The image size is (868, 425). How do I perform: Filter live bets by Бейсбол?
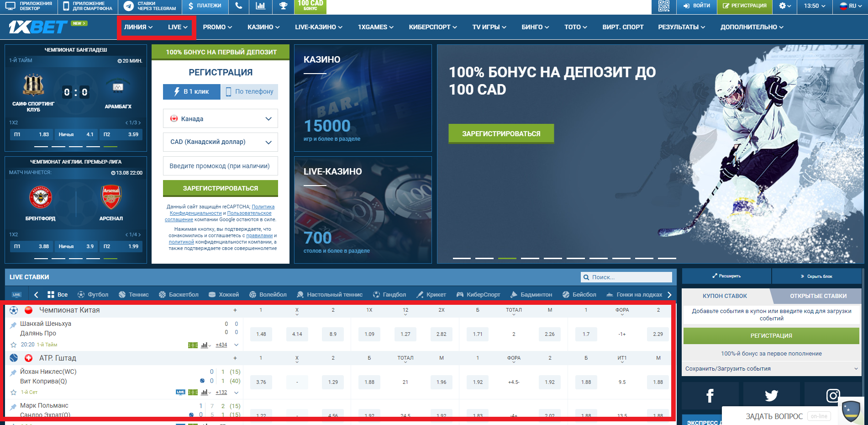click(x=579, y=295)
